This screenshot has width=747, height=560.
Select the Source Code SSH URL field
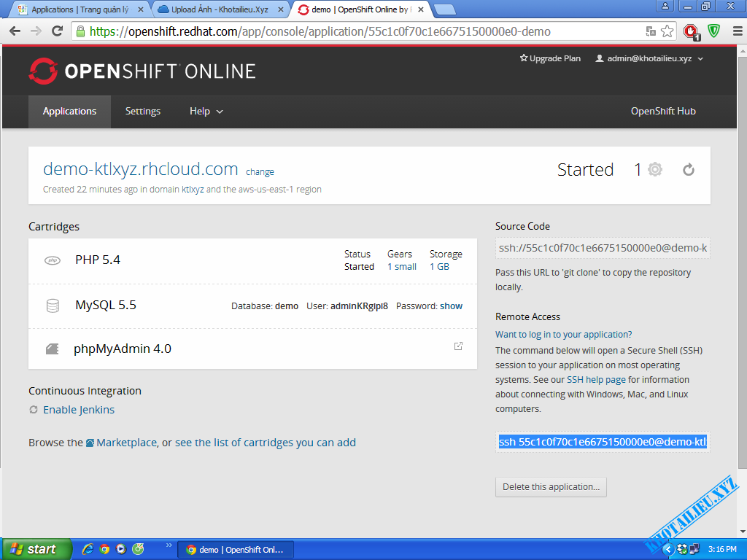602,249
